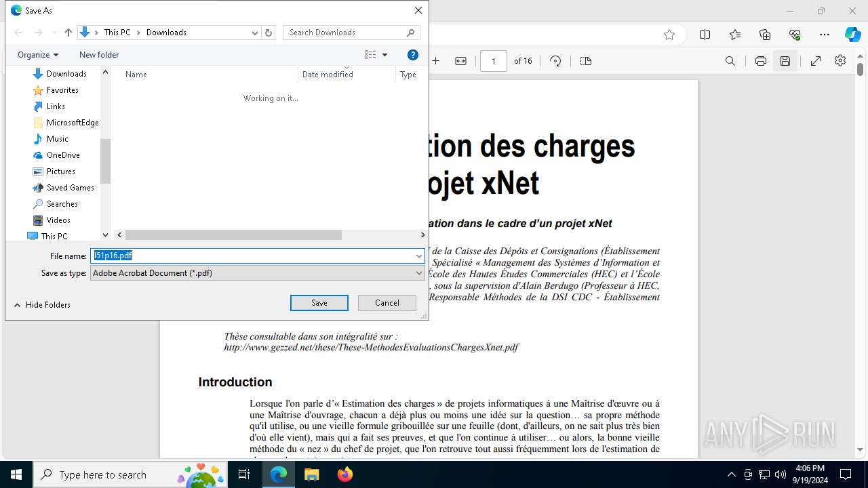Open recent locations dropdown
This screenshot has width=868, height=488.
(x=54, y=33)
